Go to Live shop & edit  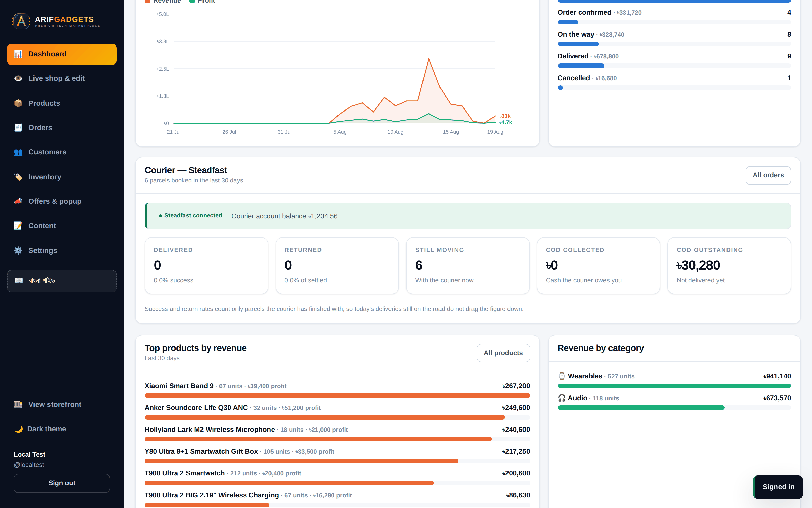tap(62, 78)
